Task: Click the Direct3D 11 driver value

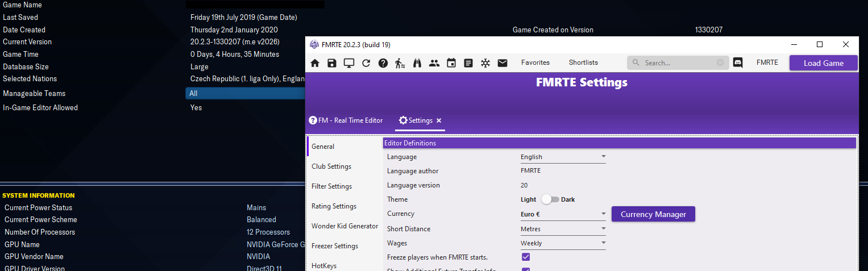Action: (264, 268)
